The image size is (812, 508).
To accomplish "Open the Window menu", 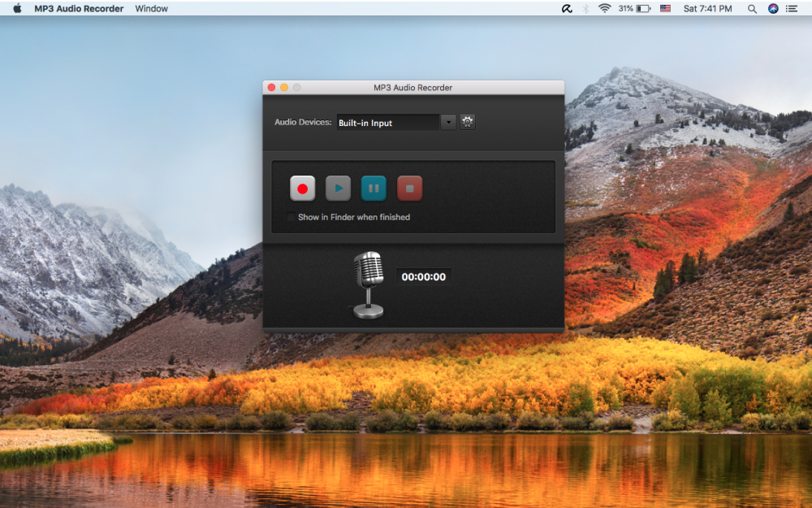I will tap(150, 8).
